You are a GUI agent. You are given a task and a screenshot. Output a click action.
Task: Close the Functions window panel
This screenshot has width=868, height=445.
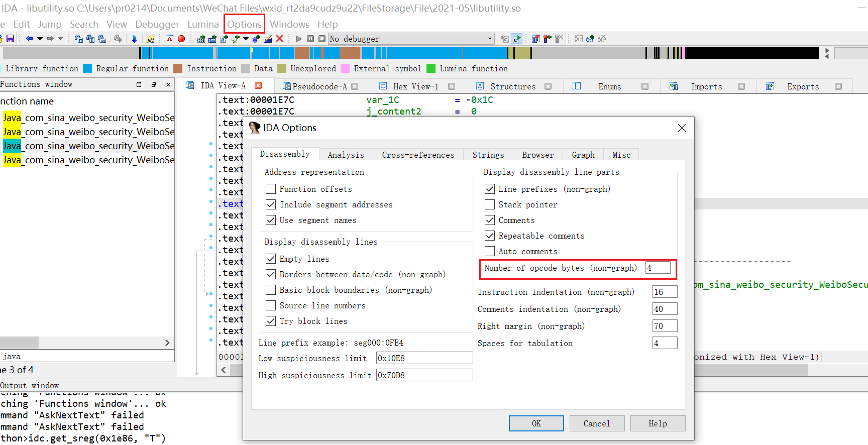tap(168, 84)
